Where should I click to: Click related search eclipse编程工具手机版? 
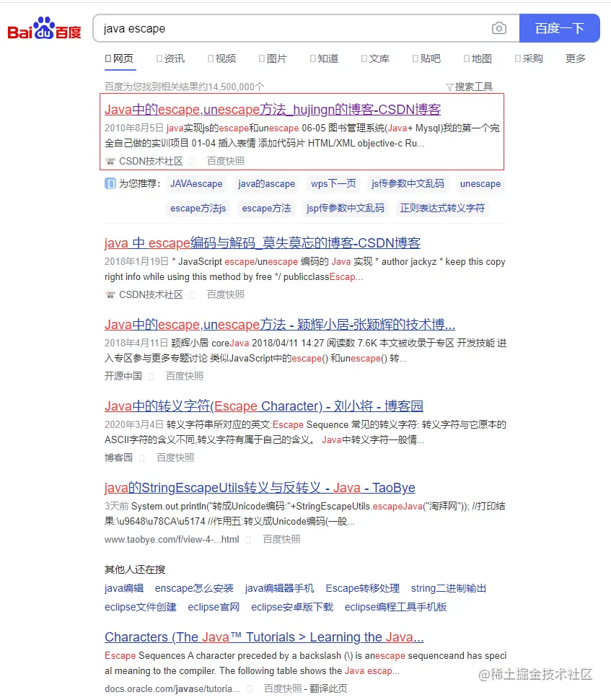(395, 607)
